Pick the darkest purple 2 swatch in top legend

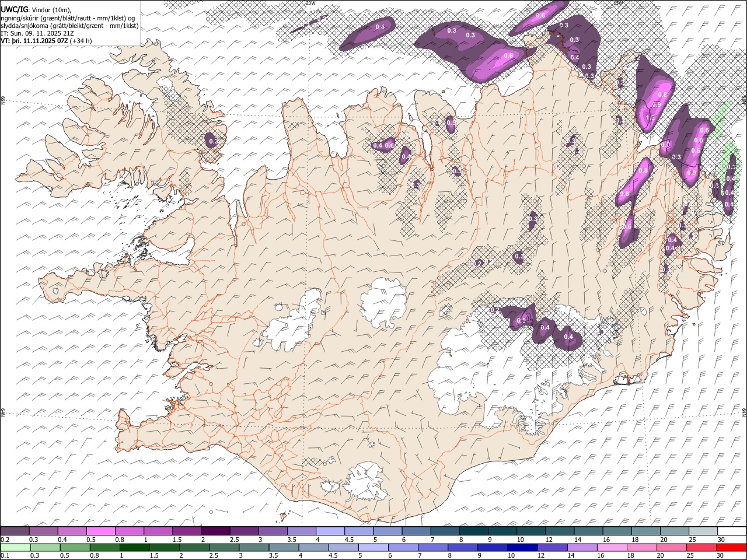point(215,531)
